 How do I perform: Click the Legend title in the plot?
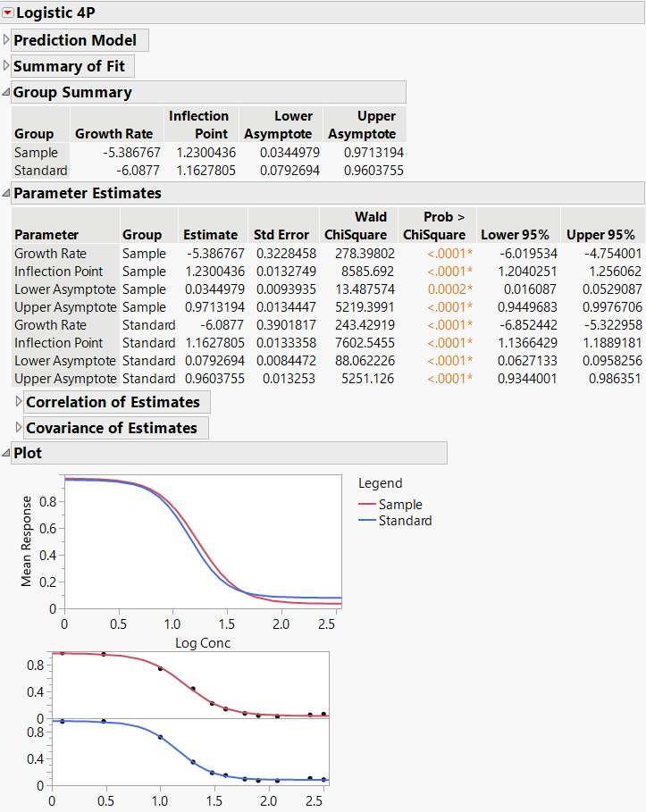[380, 483]
